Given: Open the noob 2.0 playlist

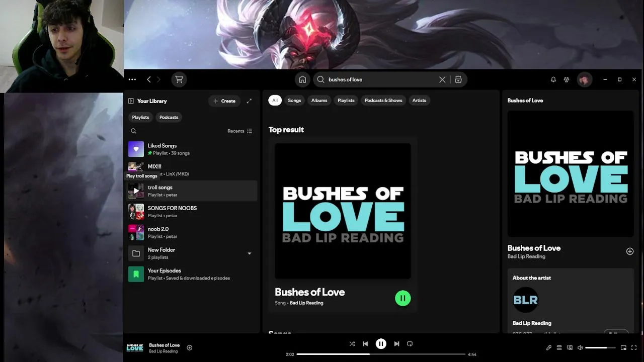Looking at the screenshot, I should click(191, 232).
